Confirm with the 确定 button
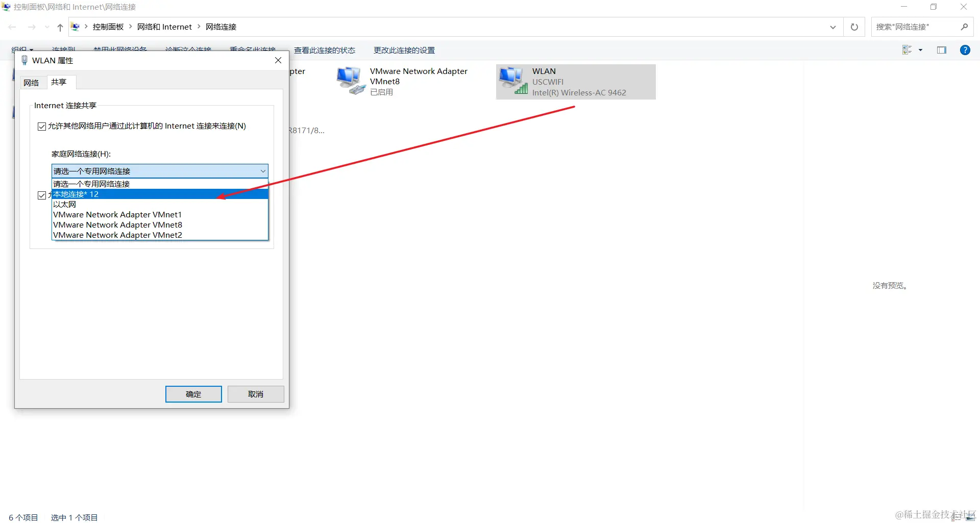The width and height of the screenshot is (980, 523). point(193,394)
